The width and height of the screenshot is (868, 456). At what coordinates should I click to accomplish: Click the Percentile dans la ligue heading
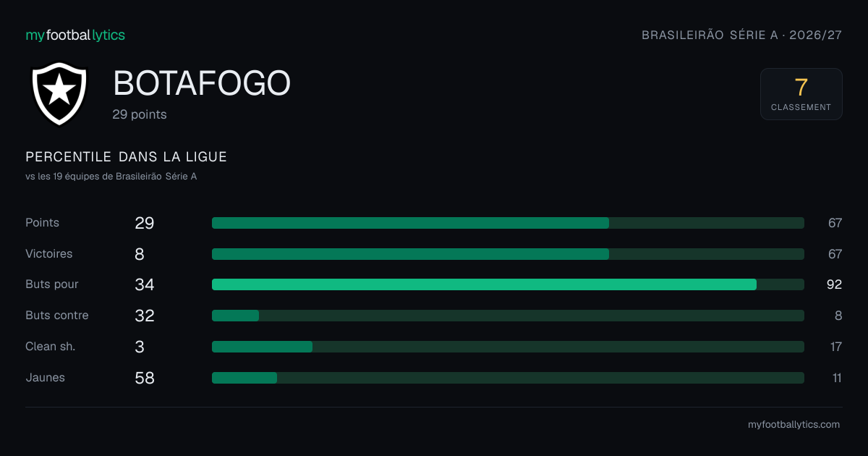pyautogui.click(x=127, y=157)
